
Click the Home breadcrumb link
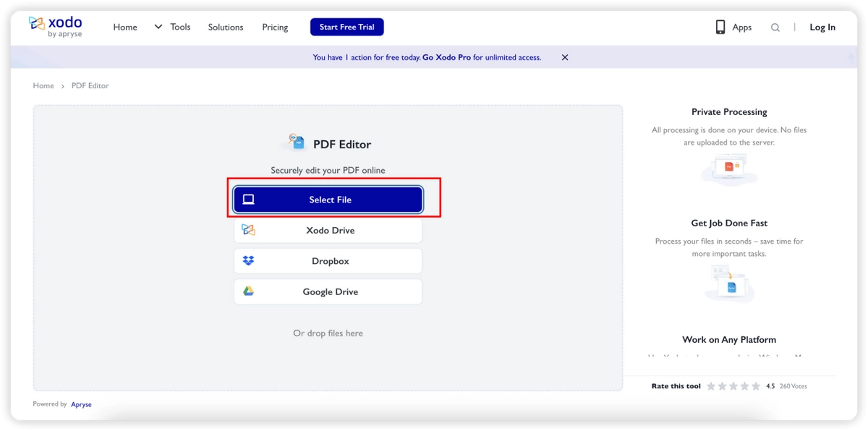point(43,85)
